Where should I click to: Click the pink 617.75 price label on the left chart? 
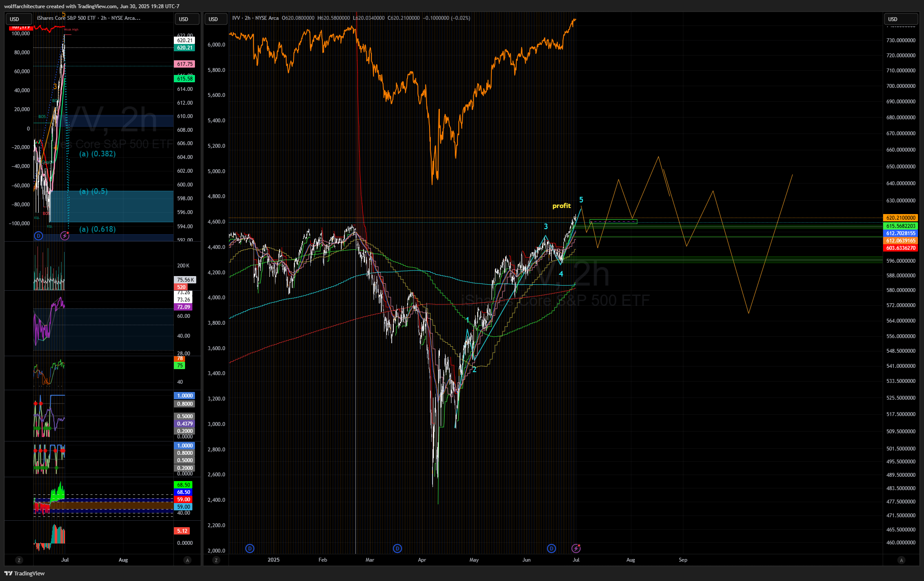(185, 64)
